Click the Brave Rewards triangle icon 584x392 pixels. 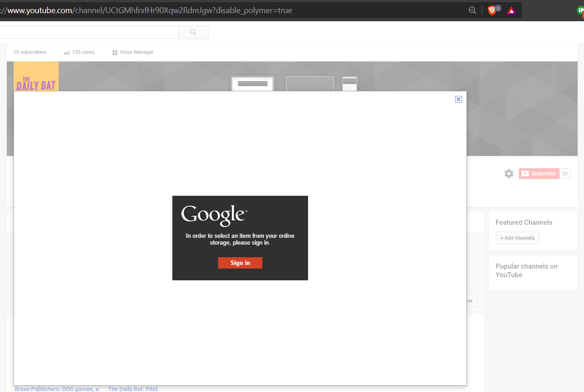tap(511, 10)
